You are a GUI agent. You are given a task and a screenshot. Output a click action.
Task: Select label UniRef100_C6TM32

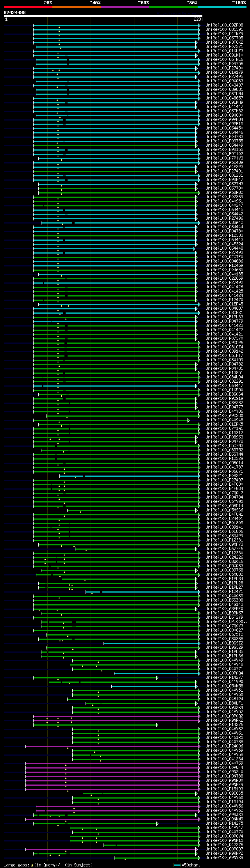(224, 111)
